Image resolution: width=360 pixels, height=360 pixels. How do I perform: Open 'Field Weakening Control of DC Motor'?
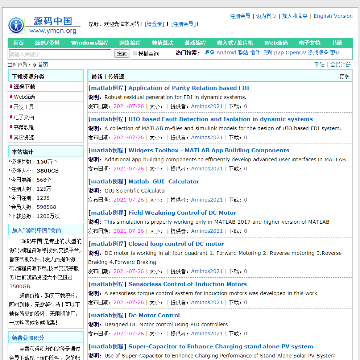[182, 213]
